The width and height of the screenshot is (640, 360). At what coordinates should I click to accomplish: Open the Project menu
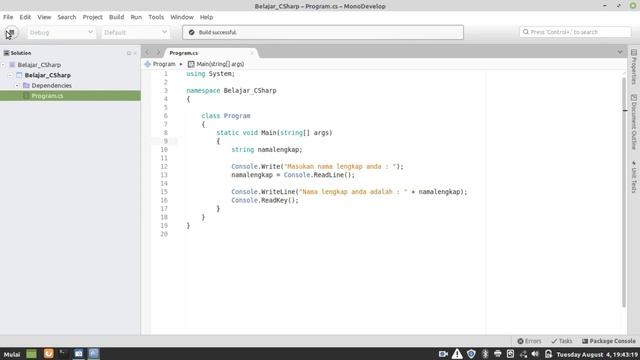(93, 17)
